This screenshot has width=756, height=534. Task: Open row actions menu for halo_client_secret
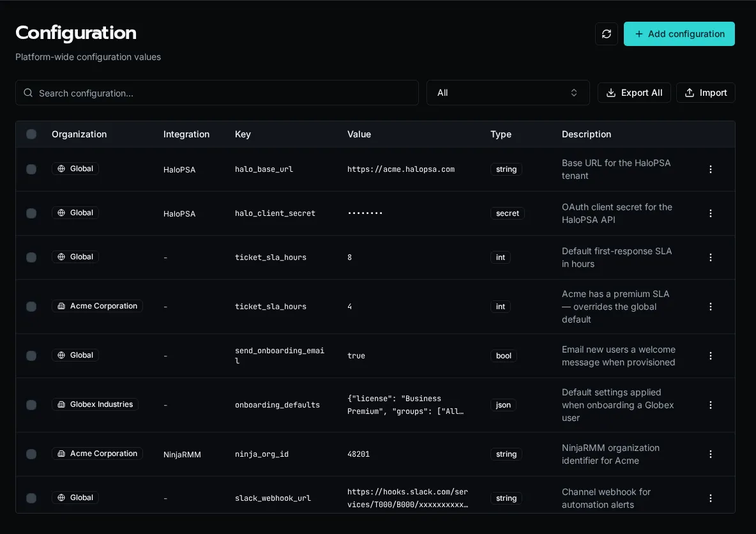pyautogui.click(x=710, y=213)
